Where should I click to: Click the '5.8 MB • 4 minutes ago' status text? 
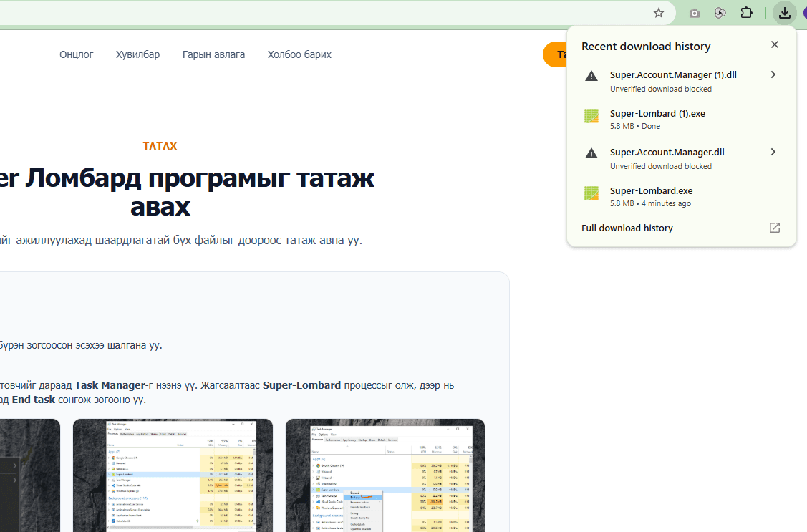(650, 203)
